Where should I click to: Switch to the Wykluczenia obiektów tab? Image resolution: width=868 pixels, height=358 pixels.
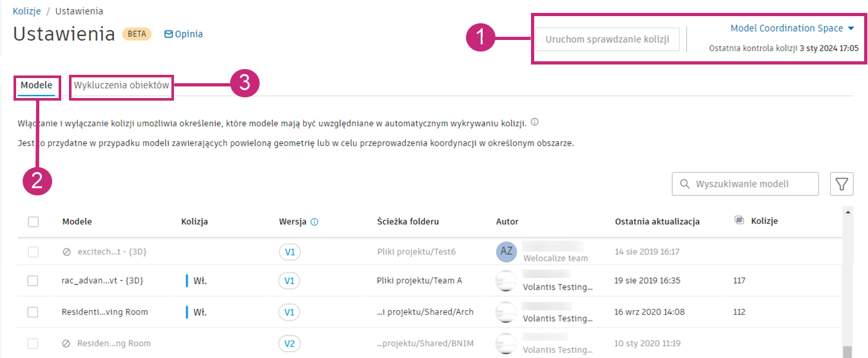[x=122, y=85]
